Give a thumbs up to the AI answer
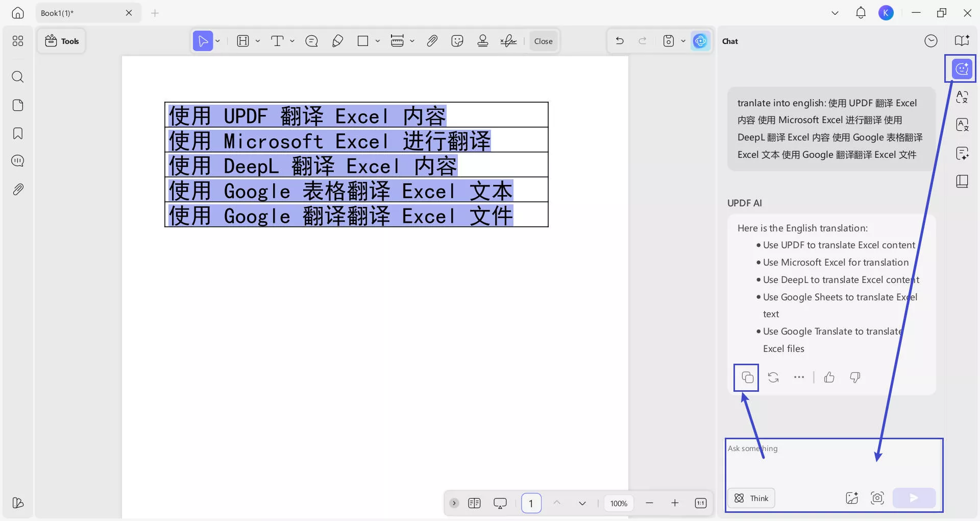 (829, 377)
